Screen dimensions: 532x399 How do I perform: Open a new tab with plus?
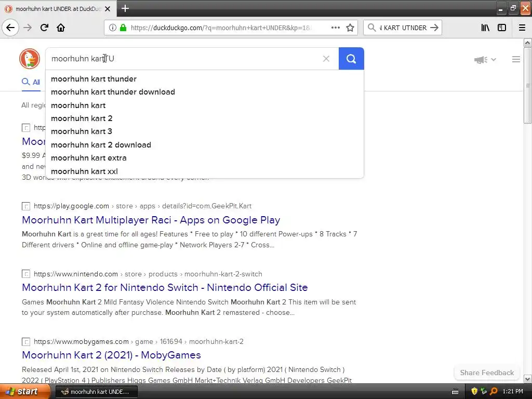pos(125,8)
